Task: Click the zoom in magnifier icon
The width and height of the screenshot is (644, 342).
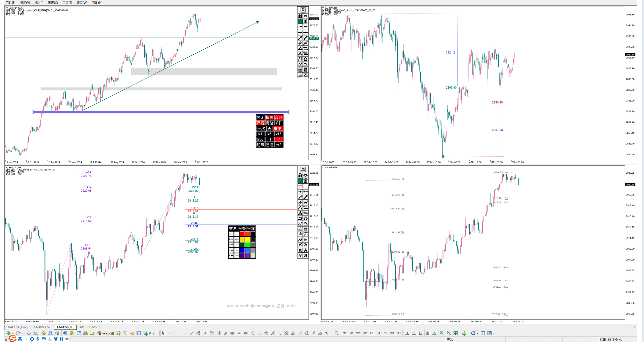Action: coord(442,333)
